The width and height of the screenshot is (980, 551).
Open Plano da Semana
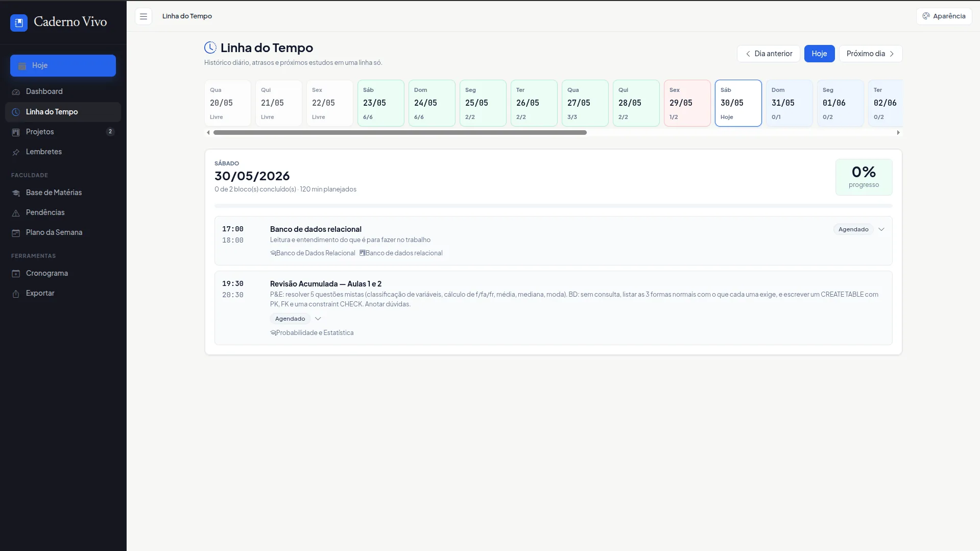coord(63,232)
